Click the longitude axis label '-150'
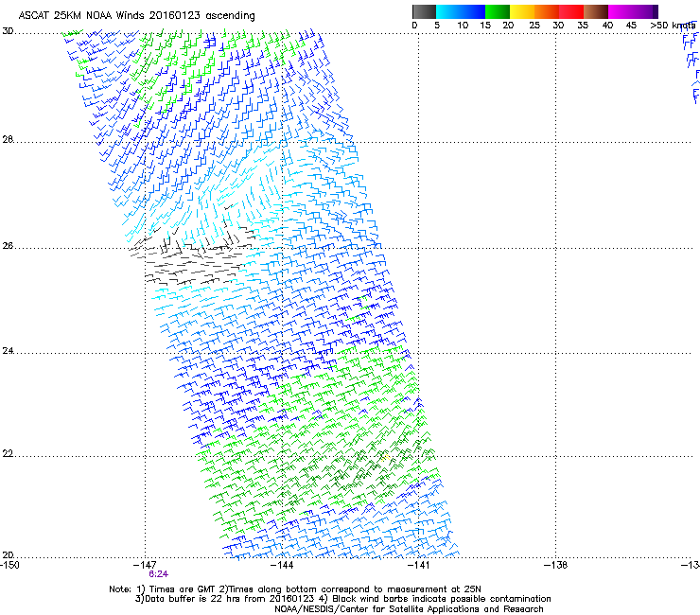The height and width of the screenshot is (615, 700). point(9,565)
